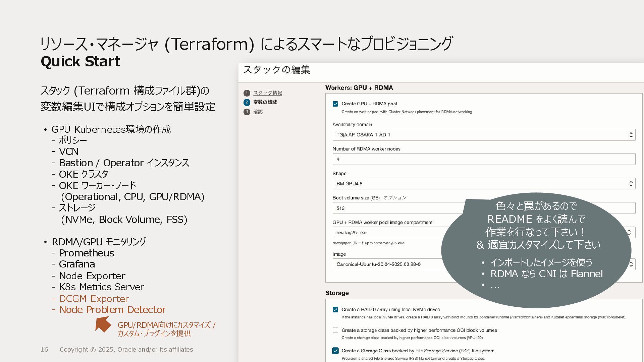
Task: Select the 変数の構成 step item
Action: 265,103
